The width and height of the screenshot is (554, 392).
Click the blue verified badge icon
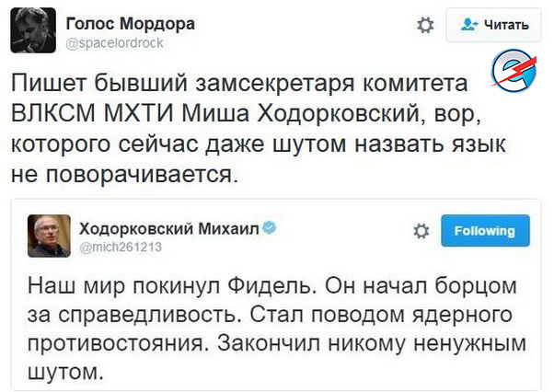click(x=271, y=226)
